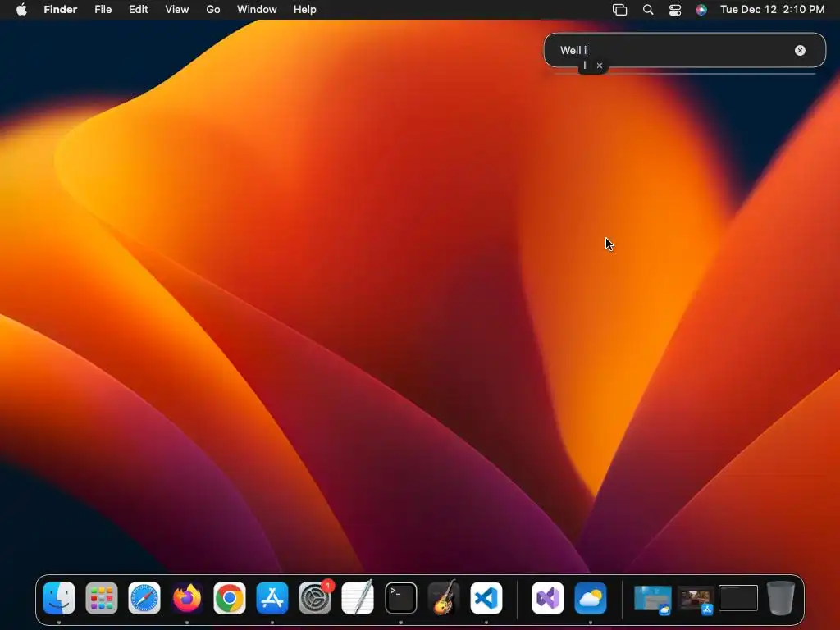This screenshot has height=630, width=840.
Task: Open blue Visual Studio Code icon
Action: (x=486, y=597)
